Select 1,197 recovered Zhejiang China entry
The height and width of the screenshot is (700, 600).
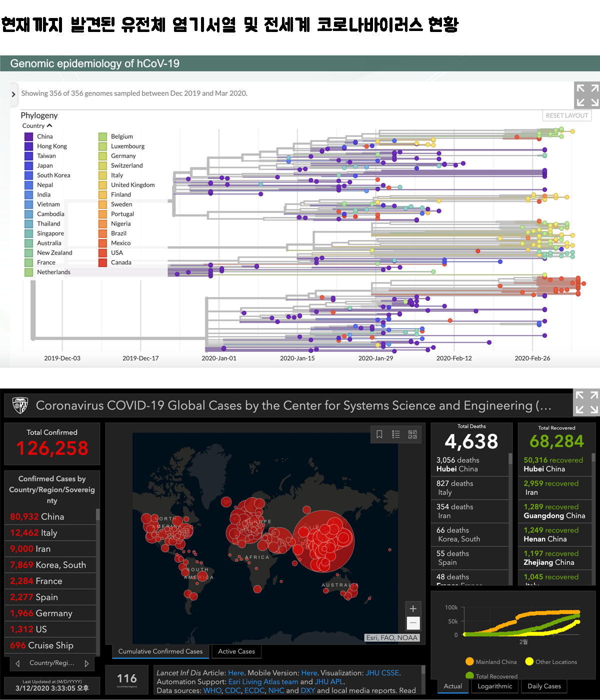[555, 558]
